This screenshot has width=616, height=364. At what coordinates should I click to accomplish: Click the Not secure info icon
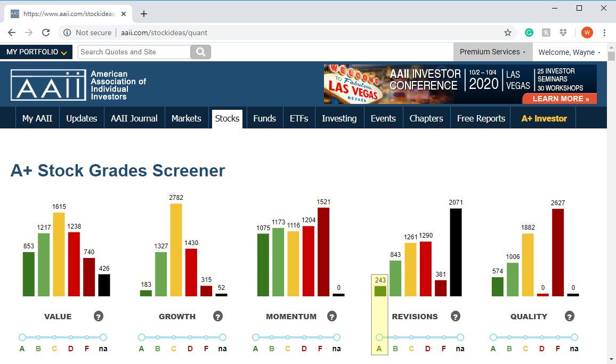(x=67, y=33)
